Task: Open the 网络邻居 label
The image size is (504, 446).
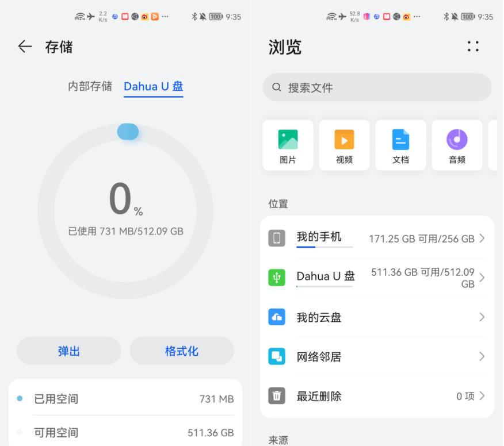Action: 319,357
